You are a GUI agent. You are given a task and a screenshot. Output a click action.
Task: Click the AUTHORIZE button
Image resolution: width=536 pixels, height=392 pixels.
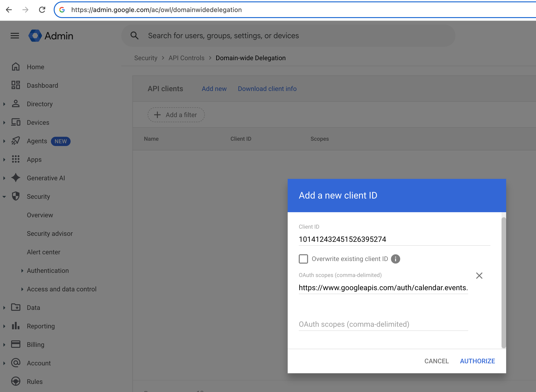click(x=477, y=361)
